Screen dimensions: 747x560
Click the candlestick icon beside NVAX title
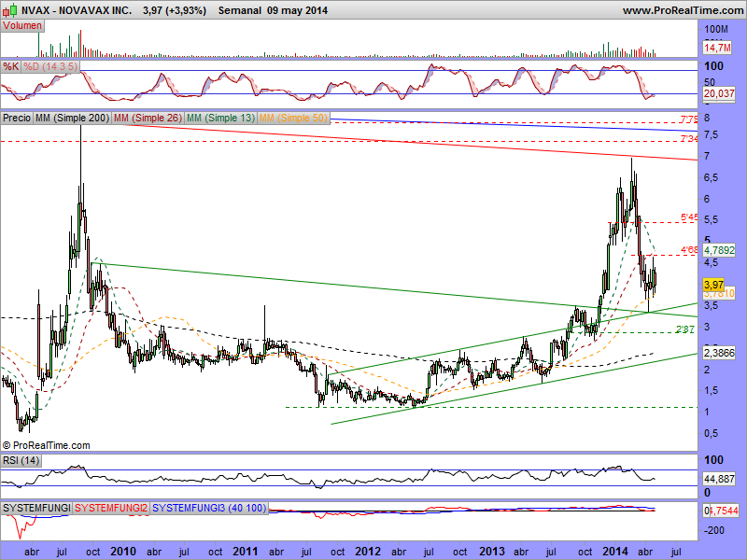(x=10, y=10)
